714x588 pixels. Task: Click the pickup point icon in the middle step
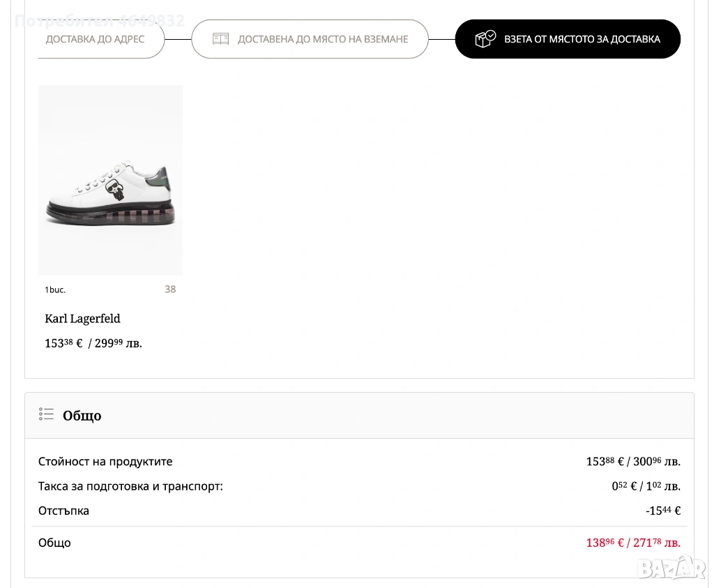click(x=220, y=39)
